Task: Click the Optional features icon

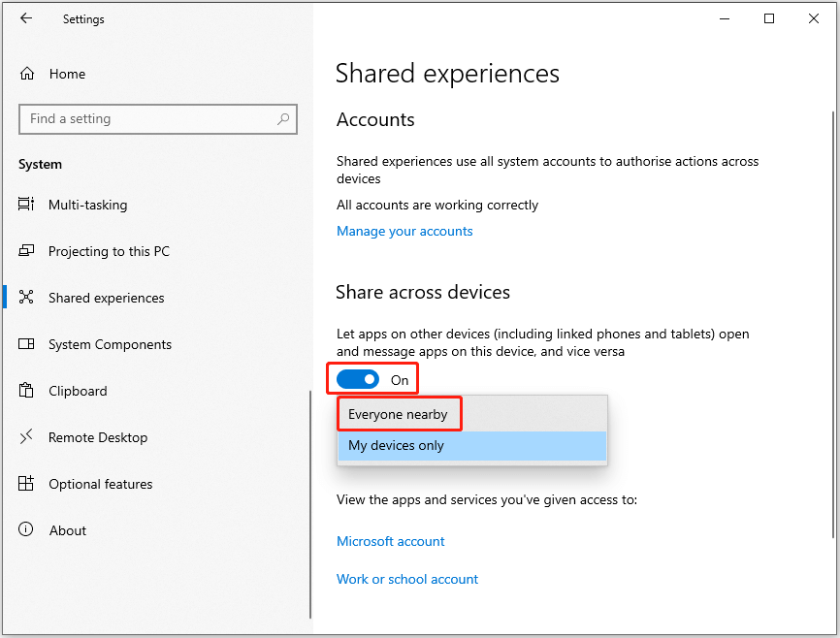Action: [26, 484]
